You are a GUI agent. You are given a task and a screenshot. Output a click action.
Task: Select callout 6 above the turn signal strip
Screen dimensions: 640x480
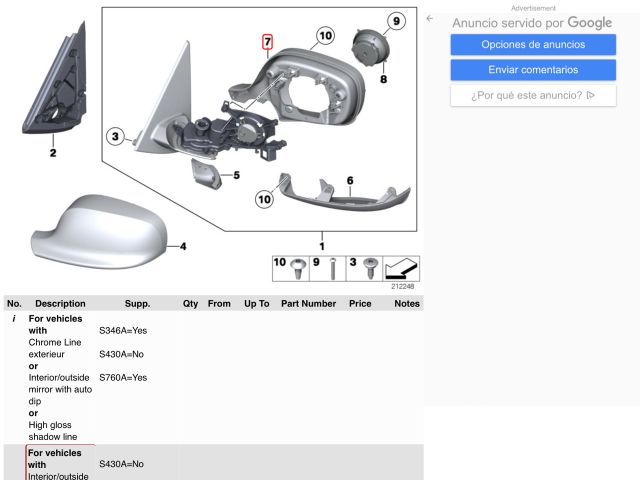(350, 181)
